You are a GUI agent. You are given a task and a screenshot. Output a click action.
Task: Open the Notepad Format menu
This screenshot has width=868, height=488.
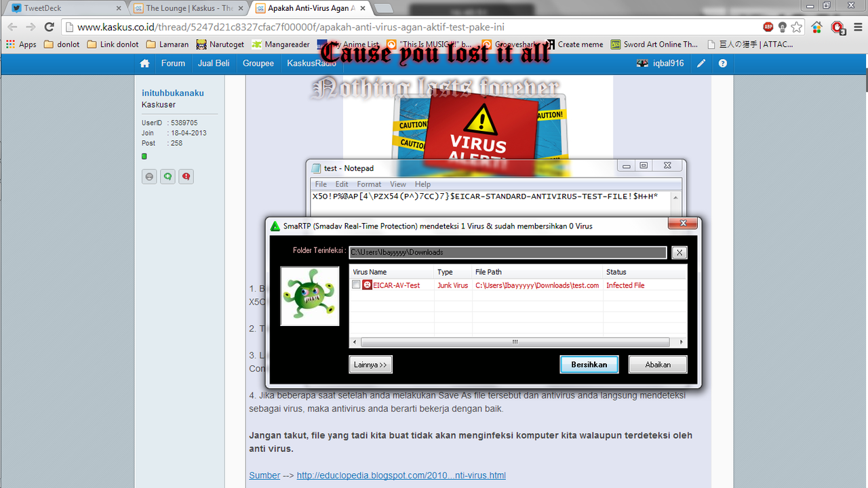tap(369, 184)
